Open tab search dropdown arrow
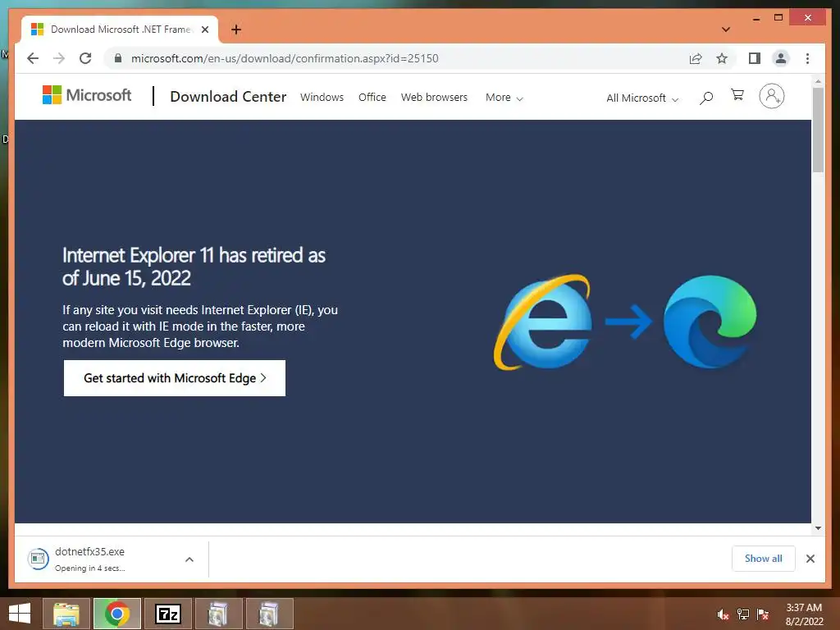 pos(725,30)
